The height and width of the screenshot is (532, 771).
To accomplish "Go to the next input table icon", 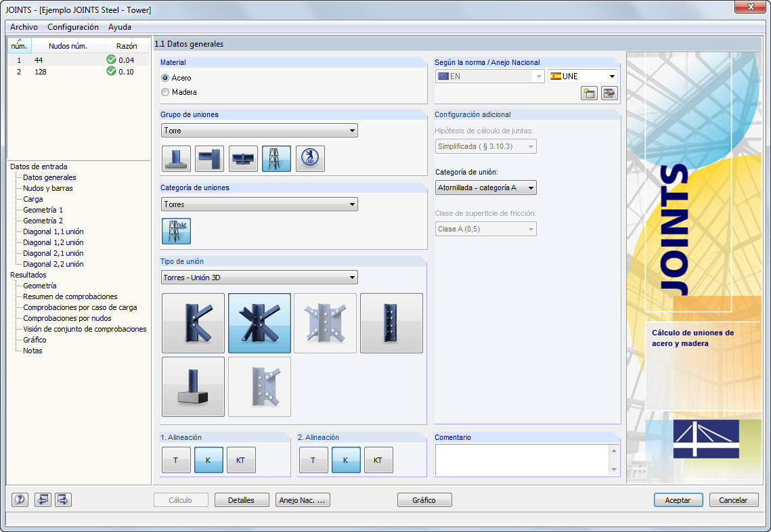I will pyautogui.click(x=63, y=500).
